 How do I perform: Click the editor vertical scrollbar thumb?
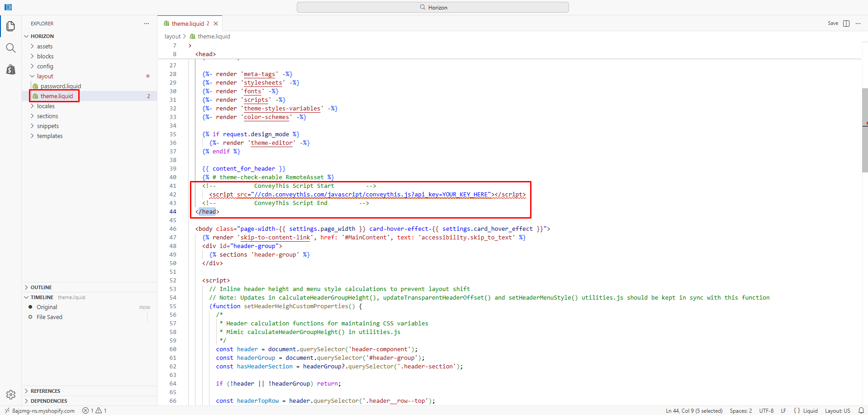(x=865, y=130)
